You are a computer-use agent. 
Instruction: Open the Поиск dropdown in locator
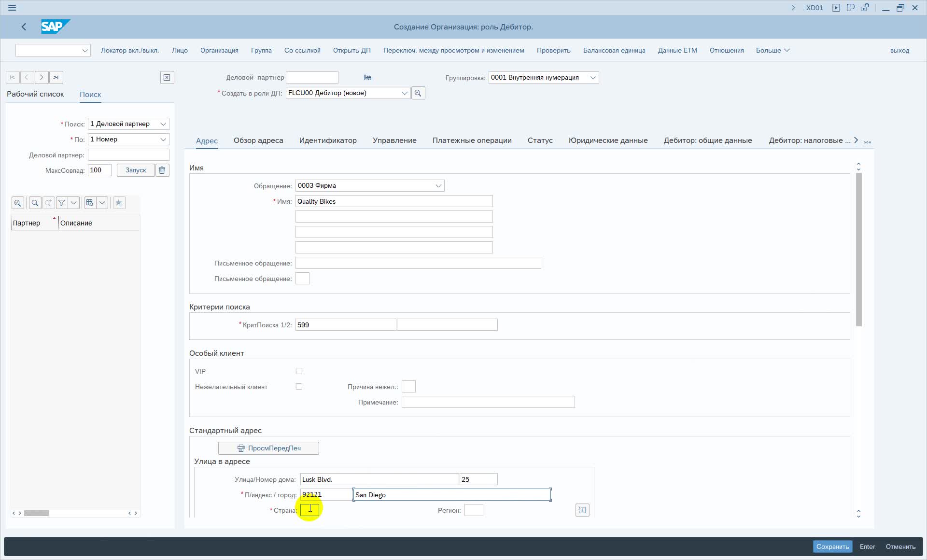(x=163, y=124)
